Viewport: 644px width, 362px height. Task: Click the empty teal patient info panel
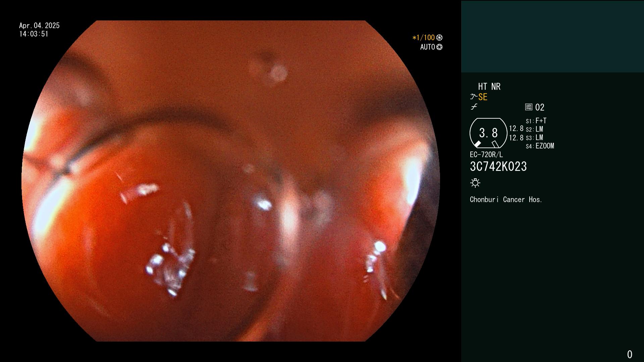552,37
